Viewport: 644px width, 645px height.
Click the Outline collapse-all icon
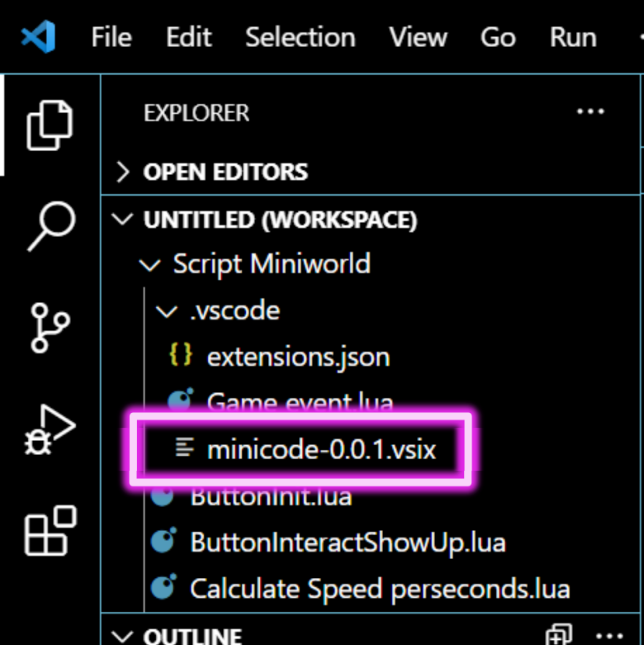[x=559, y=635]
